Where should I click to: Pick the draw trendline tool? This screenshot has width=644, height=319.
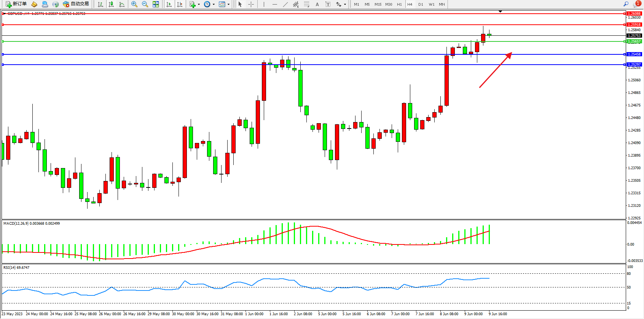coord(285,4)
